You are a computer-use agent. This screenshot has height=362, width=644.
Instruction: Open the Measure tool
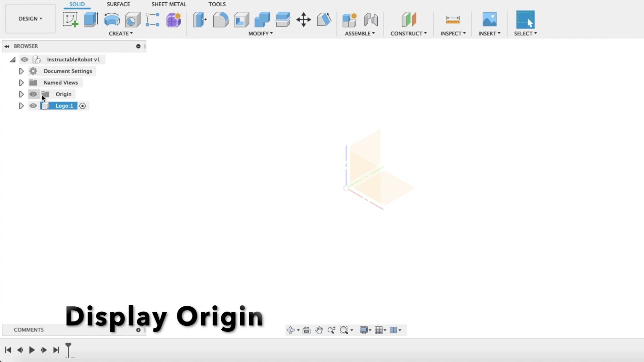pyautogui.click(x=452, y=19)
